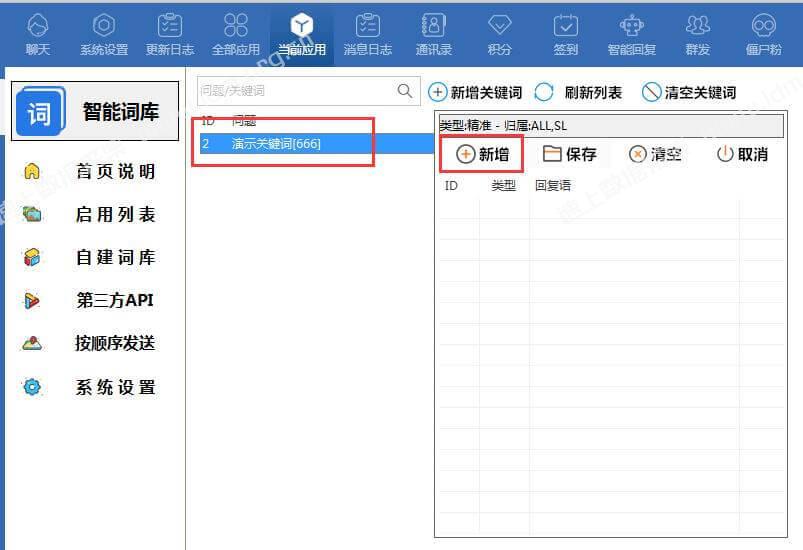Screen dimensions: 803x550
Task: Click the 智能词库 header logo
Action: tap(40, 111)
